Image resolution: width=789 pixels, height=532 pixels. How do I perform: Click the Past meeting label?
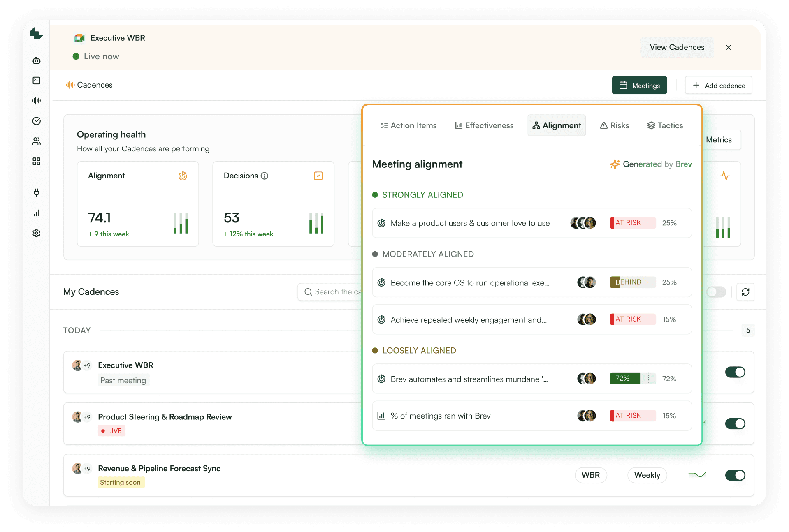tap(123, 380)
